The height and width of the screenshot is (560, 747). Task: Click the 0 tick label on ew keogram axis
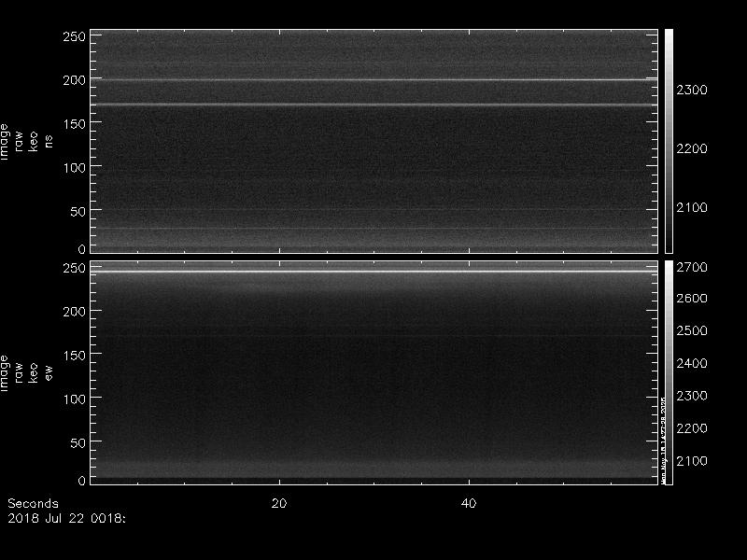point(82,481)
